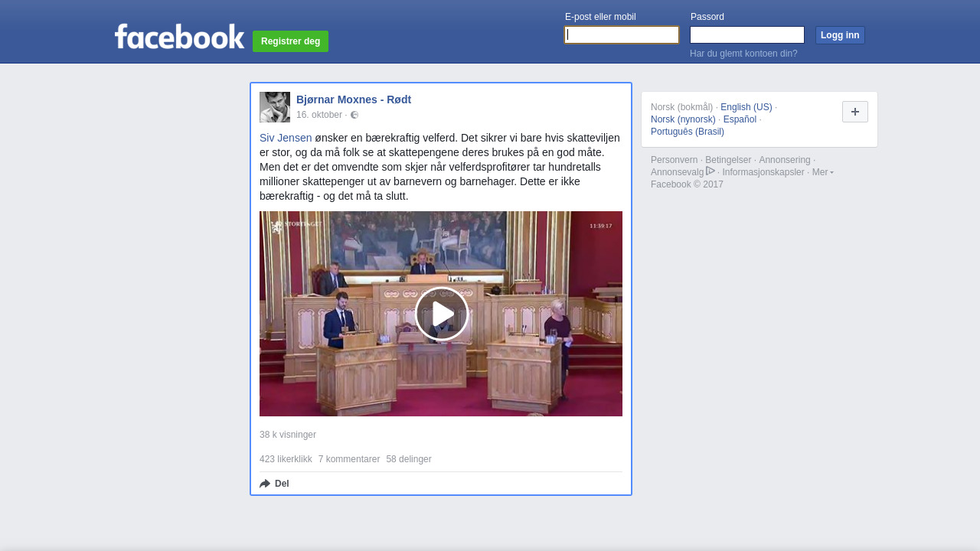The width and height of the screenshot is (980, 551).
Task: Open the Personvern footer link
Action: point(675,160)
